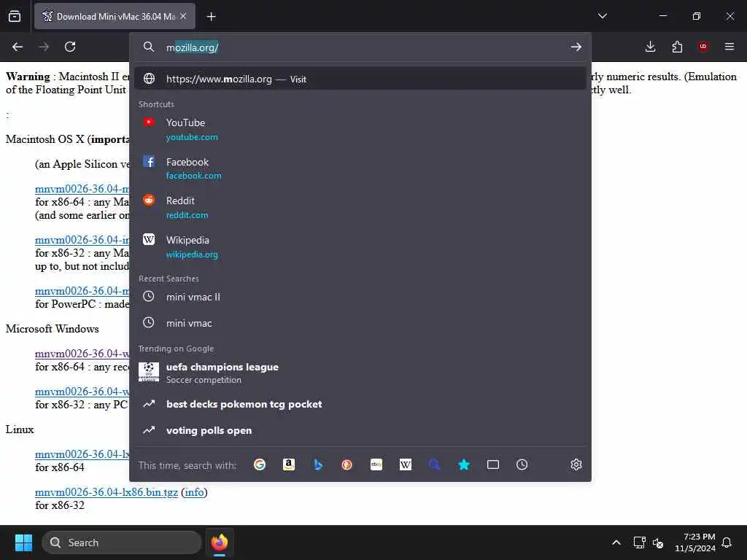Screen dimensions: 747x560
Task: Select recent search 'mini vmac'
Action: (x=360, y=323)
